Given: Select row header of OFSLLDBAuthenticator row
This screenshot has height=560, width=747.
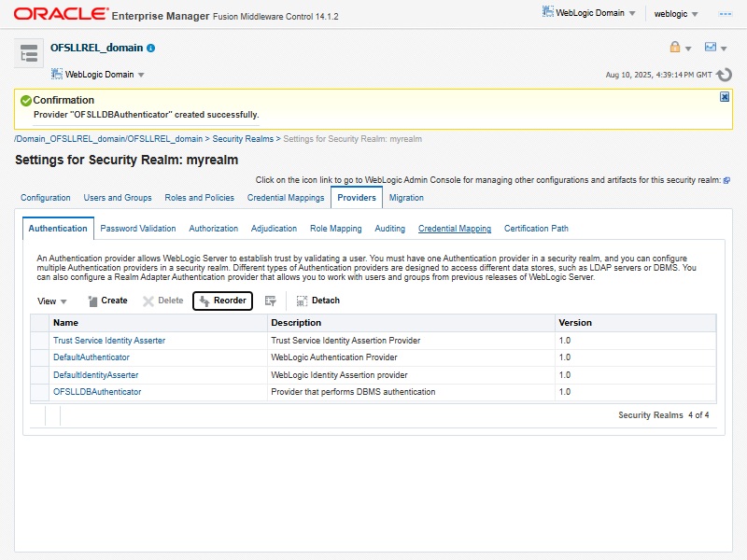Looking at the screenshot, I should click(x=39, y=392).
